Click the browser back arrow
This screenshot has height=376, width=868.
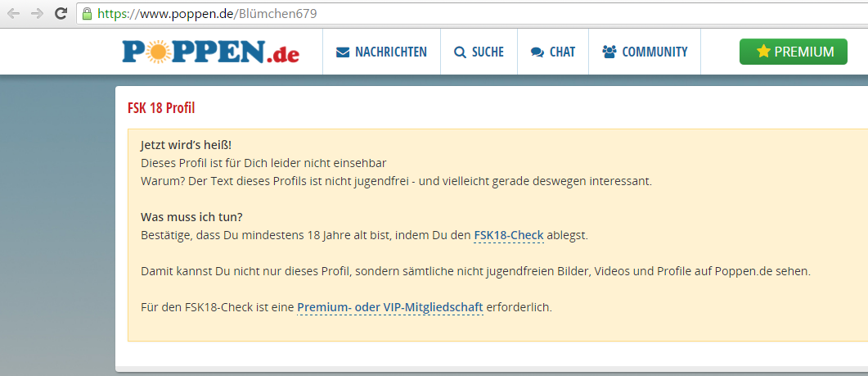[x=13, y=14]
